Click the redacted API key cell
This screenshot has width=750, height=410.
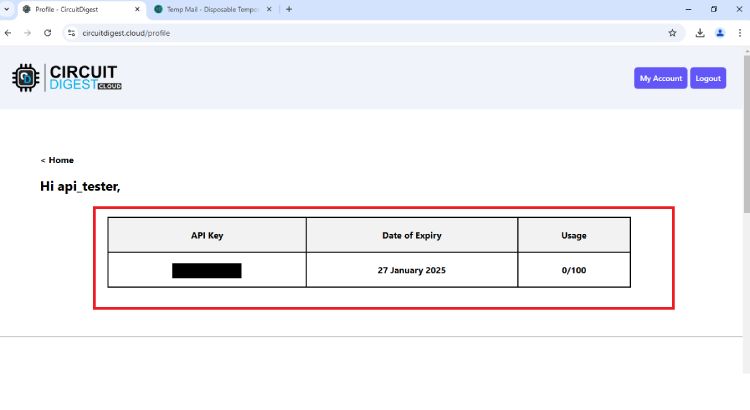207,270
